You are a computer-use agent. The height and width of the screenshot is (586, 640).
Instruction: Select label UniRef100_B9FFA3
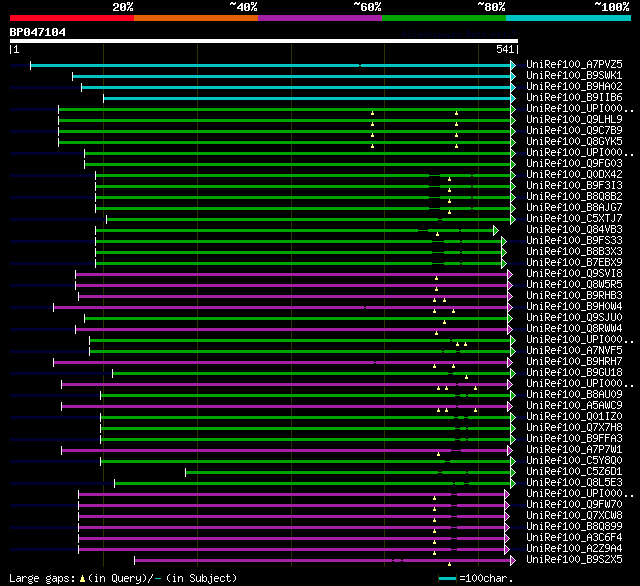click(x=574, y=439)
